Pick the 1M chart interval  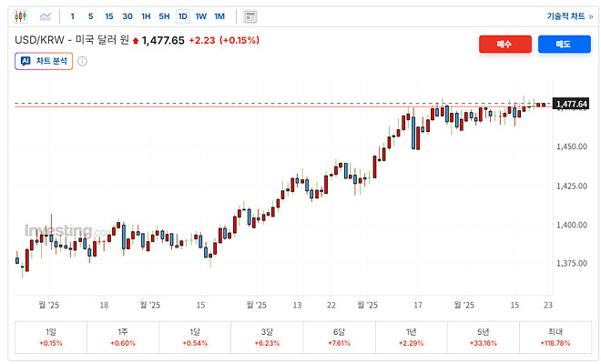click(219, 16)
